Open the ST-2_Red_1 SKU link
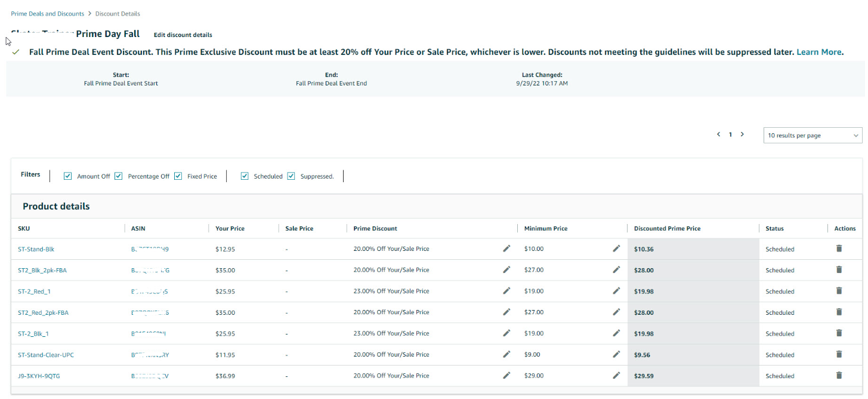Viewport: 868px width, 399px height. [x=34, y=291]
